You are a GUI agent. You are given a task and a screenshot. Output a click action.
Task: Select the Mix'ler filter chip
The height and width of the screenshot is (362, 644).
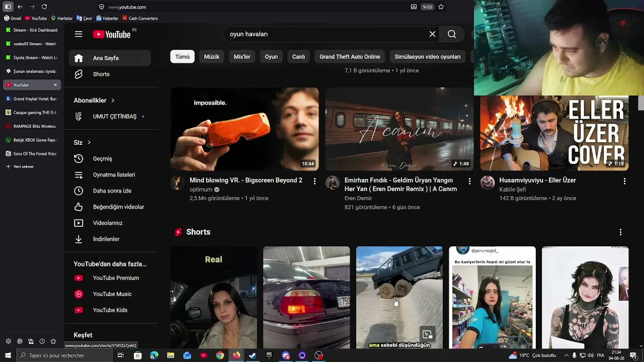pos(242,57)
